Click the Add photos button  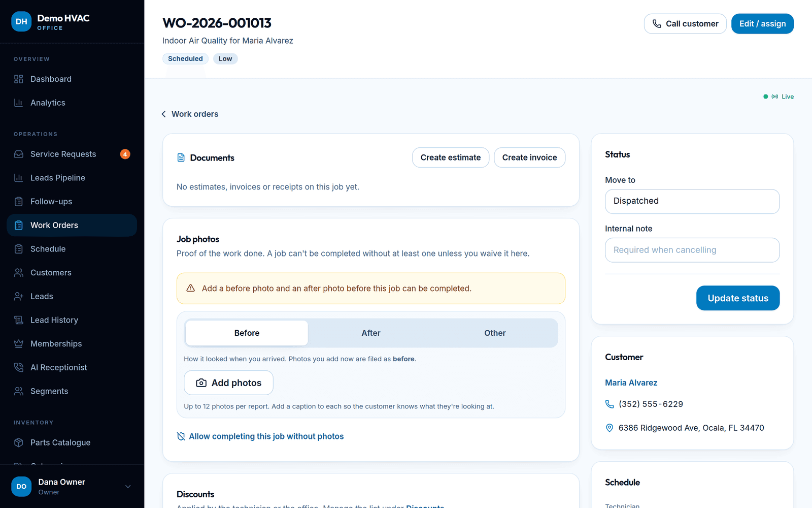click(x=228, y=383)
